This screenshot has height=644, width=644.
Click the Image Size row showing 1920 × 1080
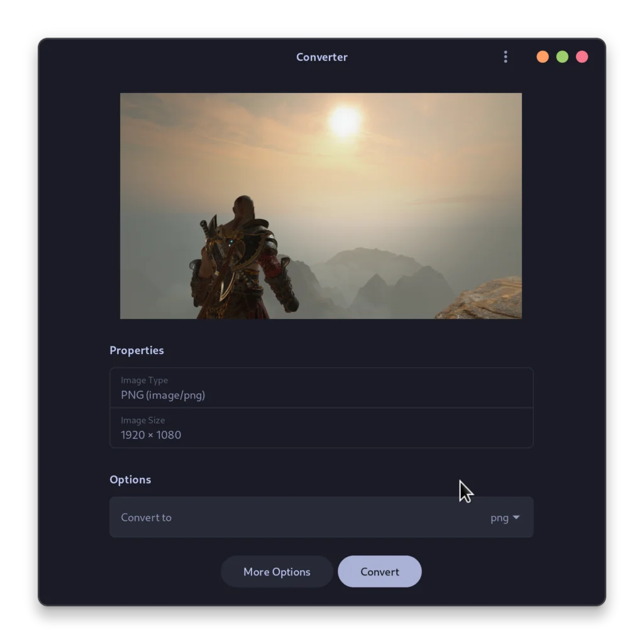[x=321, y=428]
